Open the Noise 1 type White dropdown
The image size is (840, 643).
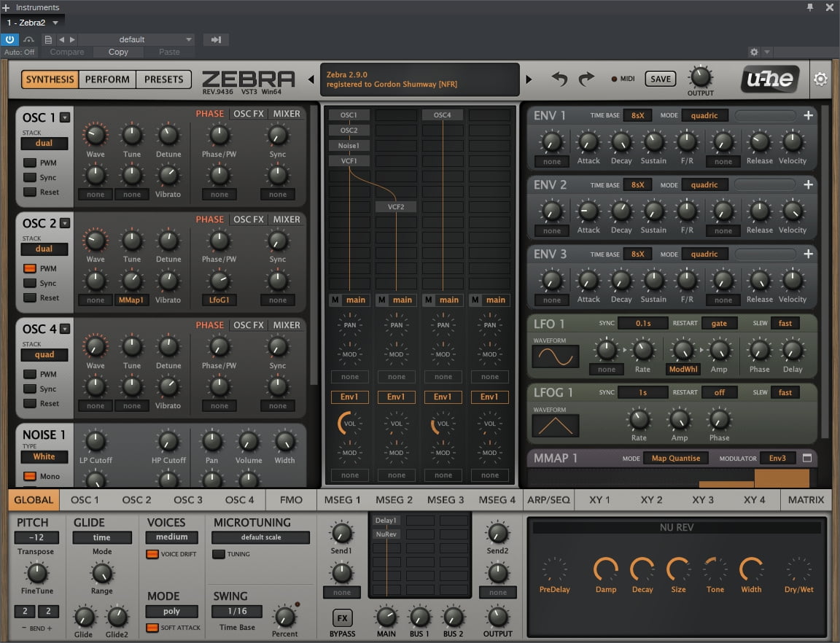(44, 456)
